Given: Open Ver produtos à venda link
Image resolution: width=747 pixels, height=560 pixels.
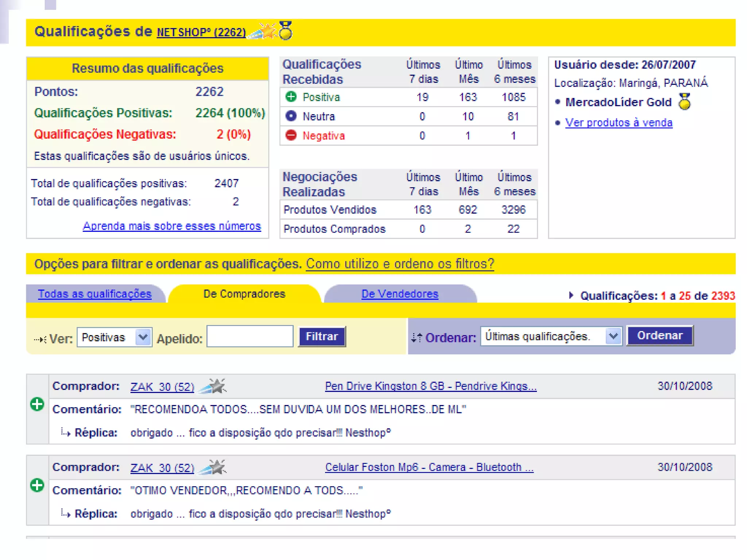Looking at the screenshot, I should click(619, 122).
